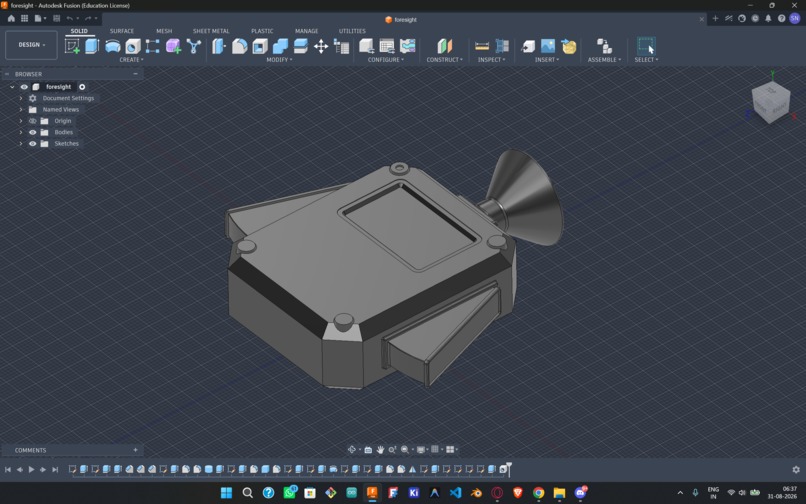Open the configuration table icon
This screenshot has height=504, width=806.
pyautogui.click(x=387, y=46)
